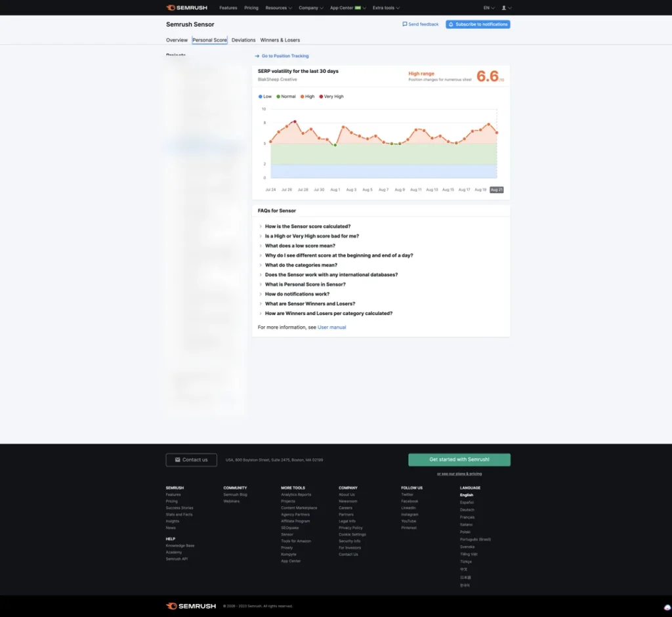Open the Resources dropdown menu
The image size is (672, 617).
pyautogui.click(x=278, y=8)
